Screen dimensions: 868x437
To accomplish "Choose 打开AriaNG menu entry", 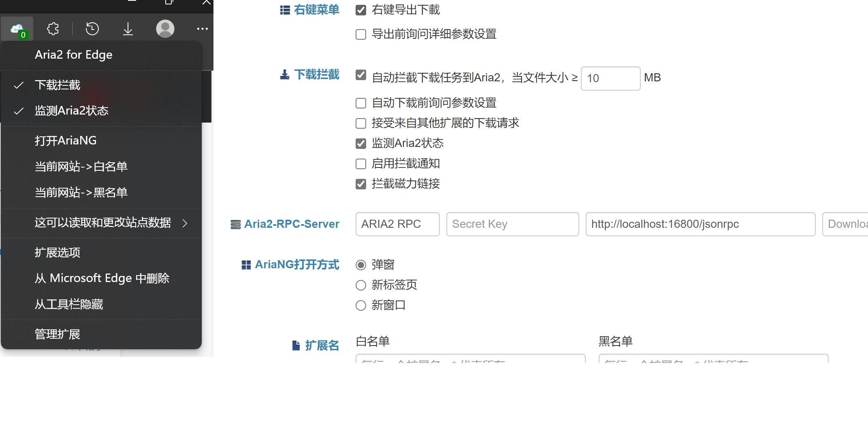I will [x=66, y=140].
